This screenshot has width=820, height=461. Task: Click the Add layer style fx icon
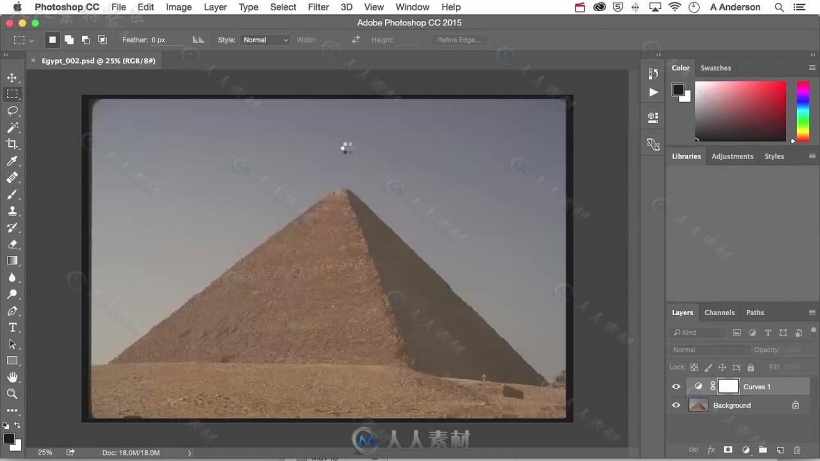tap(711, 450)
